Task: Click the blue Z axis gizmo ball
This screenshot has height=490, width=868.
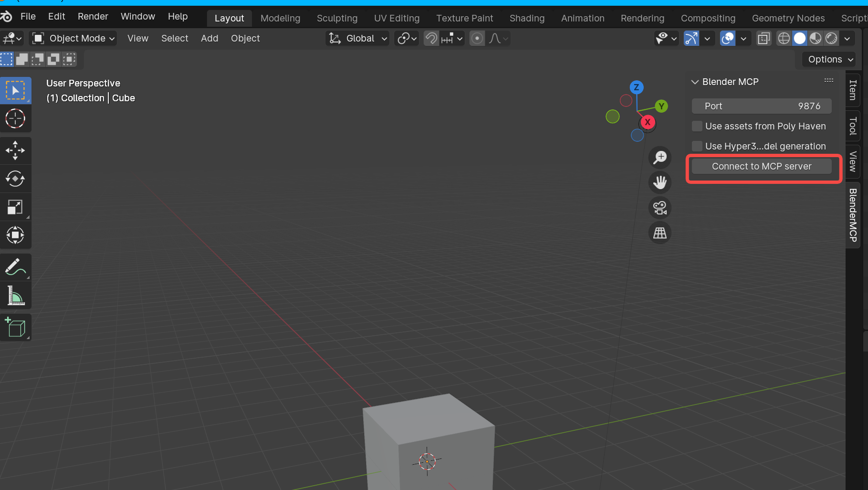Action: click(x=637, y=87)
